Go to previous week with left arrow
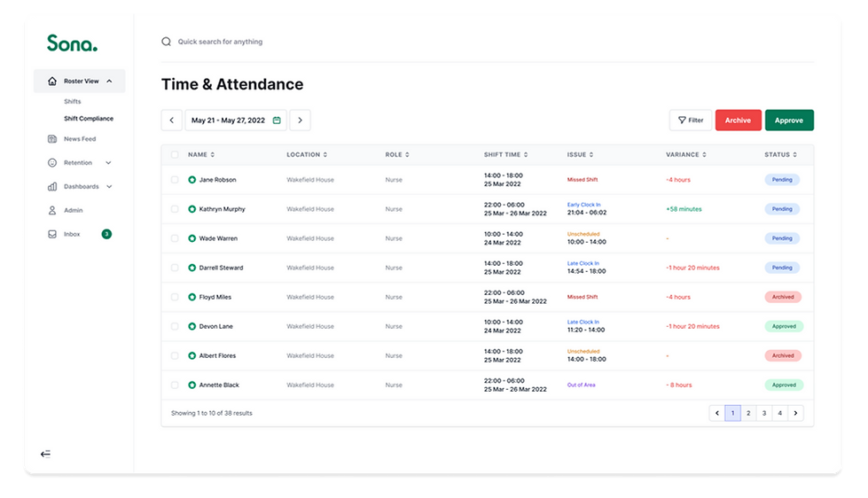 click(171, 121)
